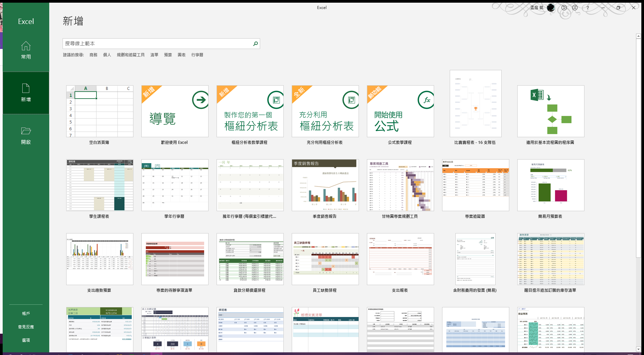The height and width of the screenshot is (355, 644).
Task: Open the 學生課程表 template
Action: pos(100,185)
